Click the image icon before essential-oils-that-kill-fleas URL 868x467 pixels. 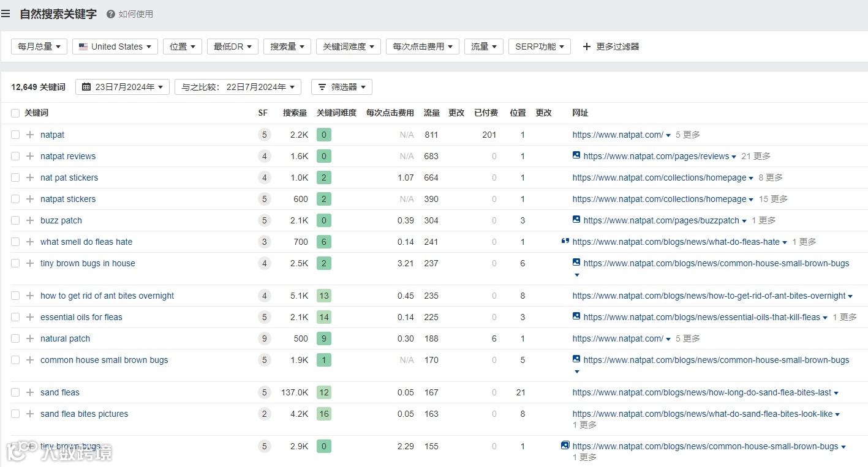point(576,316)
